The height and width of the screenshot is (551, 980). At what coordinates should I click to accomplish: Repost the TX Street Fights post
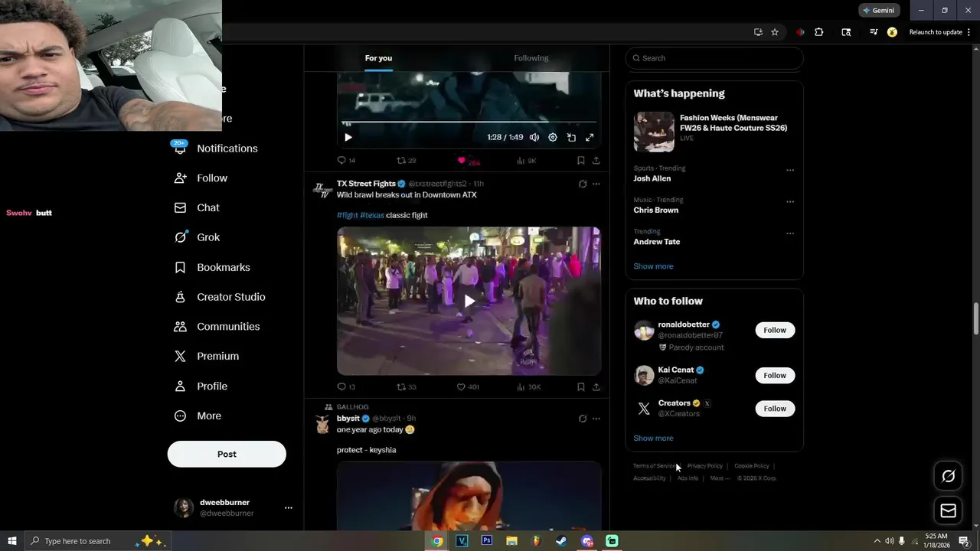pos(406,387)
